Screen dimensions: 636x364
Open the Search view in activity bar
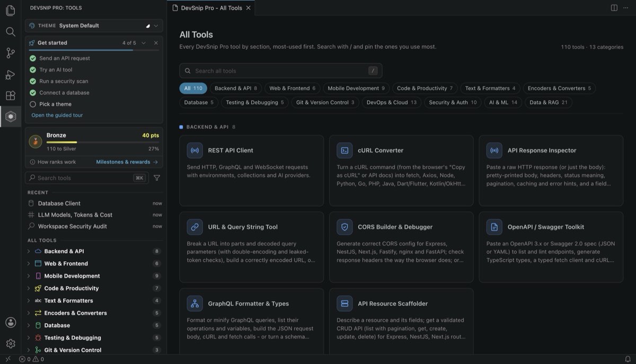coord(11,32)
